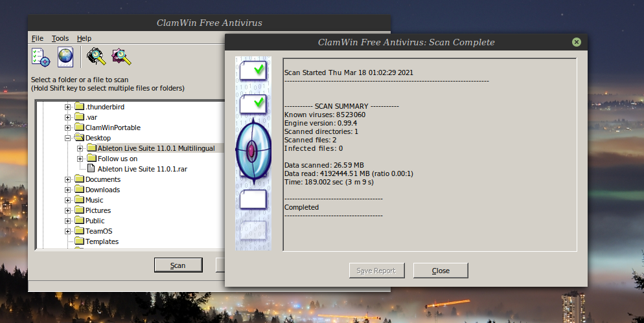
Task: Expand the Follow us on folder
Action: click(x=80, y=159)
